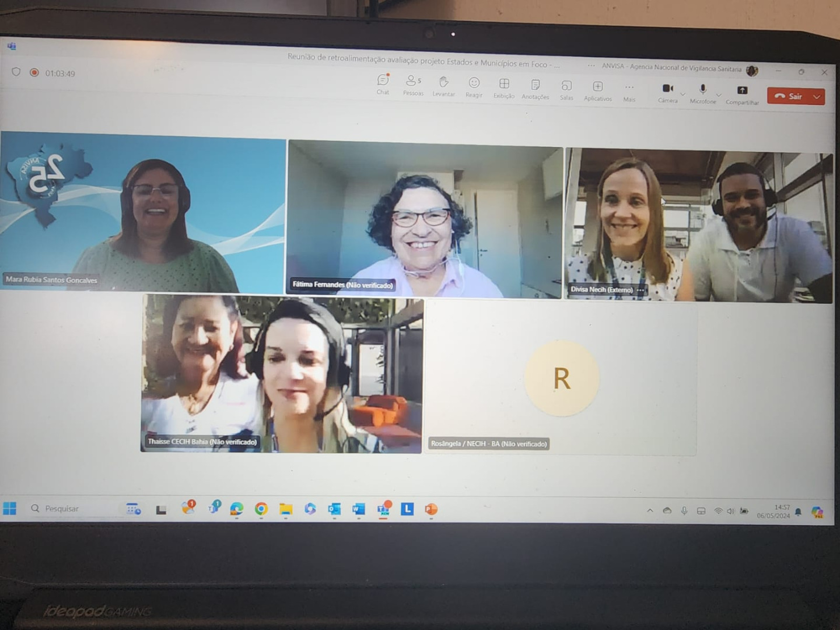Open the meeting Chat panel
840x630 pixels.
(x=383, y=84)
